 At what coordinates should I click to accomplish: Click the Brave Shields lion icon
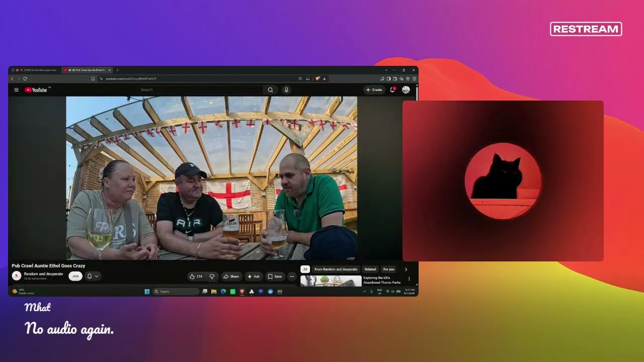pyautogui.click(x=317, y=78)
